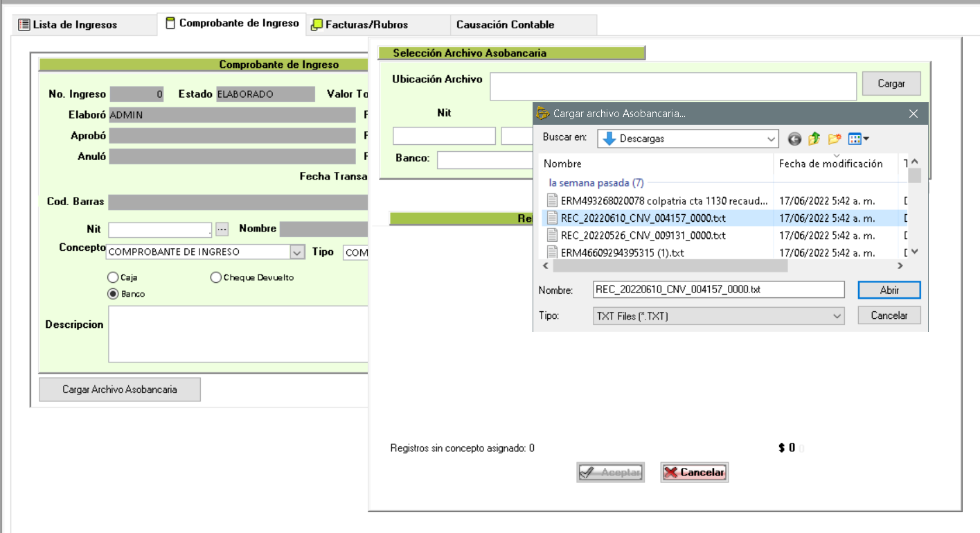The height and width of the screenshot is (533, 980).
Task: Click the REC_20220526_CNV_009131_0000.txt file icon
Action: tap(552, 236)
